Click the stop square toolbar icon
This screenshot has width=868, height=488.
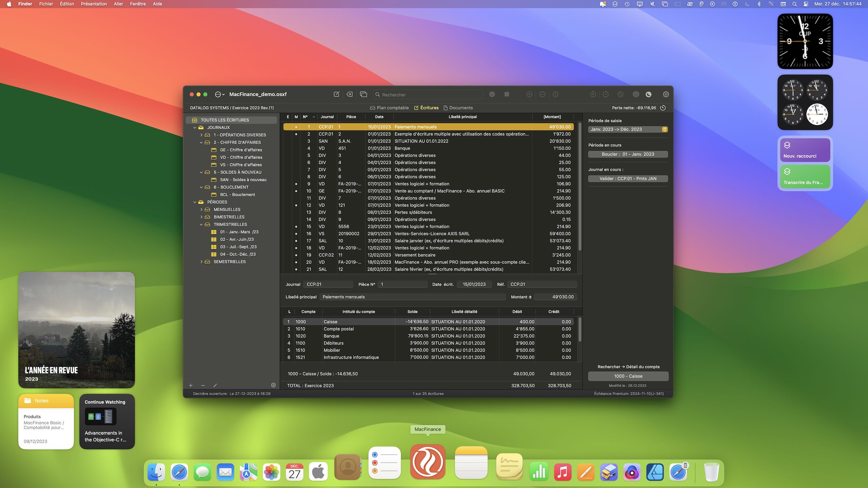point(507,94)
